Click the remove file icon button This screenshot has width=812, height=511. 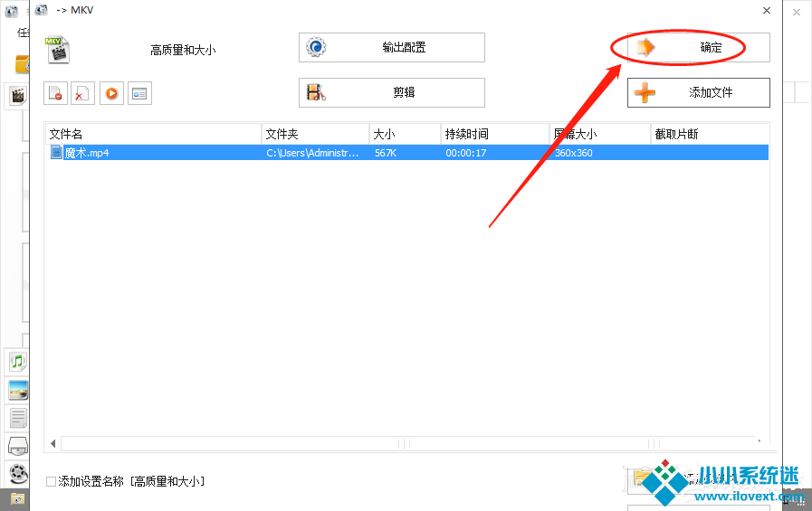coord(55,93)
